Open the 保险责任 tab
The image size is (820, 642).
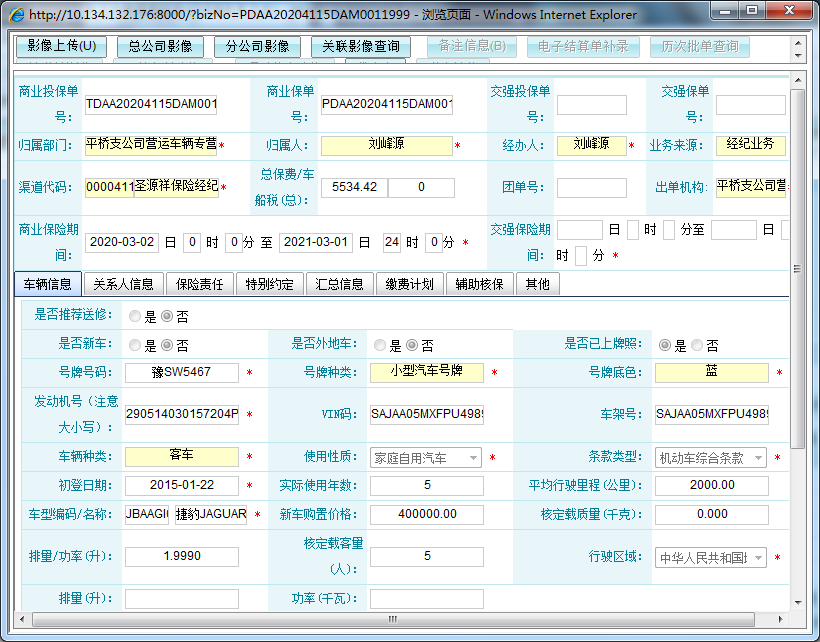point(200,284)
